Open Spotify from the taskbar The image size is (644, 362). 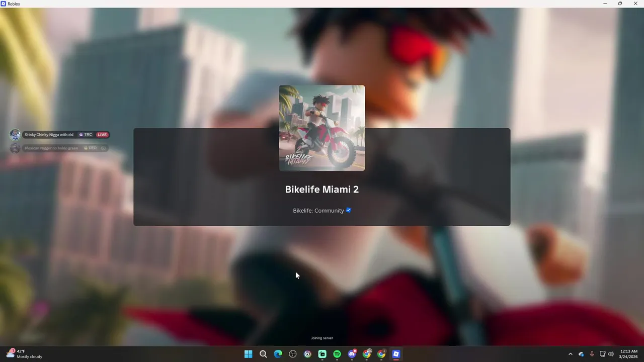pyautogui.click(x=337, y=354)
